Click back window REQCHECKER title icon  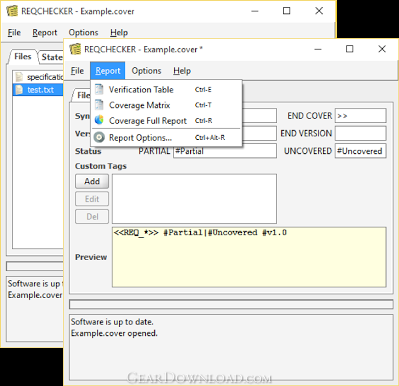tap(12, 11)
